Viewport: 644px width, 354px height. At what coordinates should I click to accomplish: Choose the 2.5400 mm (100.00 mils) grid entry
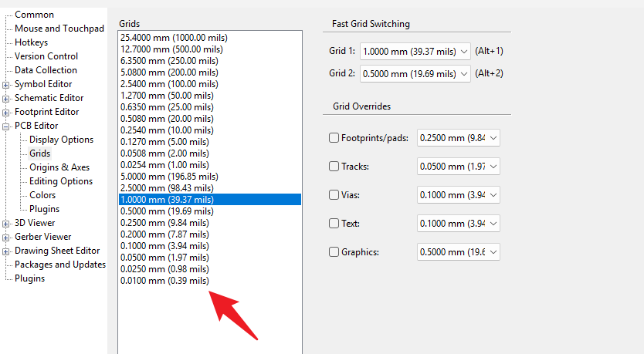pyautogui.click(x=168, y=83)
